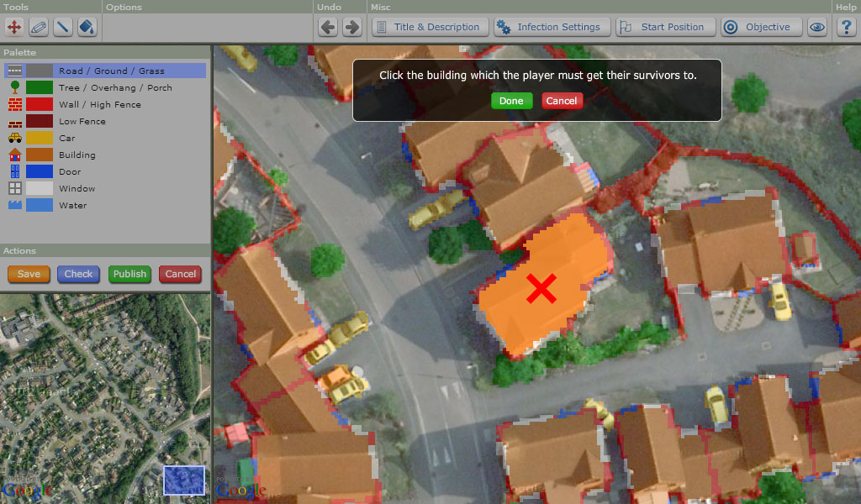Click the window grid icon

(15, 188)
